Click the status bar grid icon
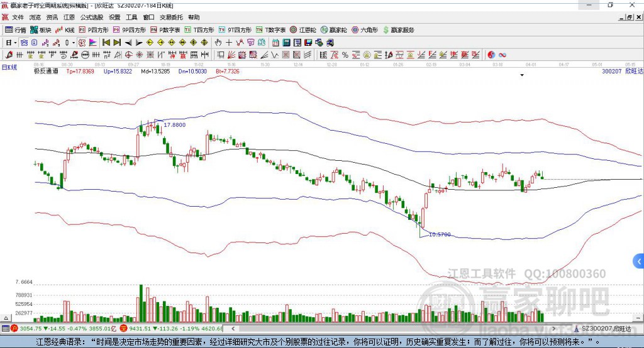This screenshot has width=644, height=348. coord(5,329)
